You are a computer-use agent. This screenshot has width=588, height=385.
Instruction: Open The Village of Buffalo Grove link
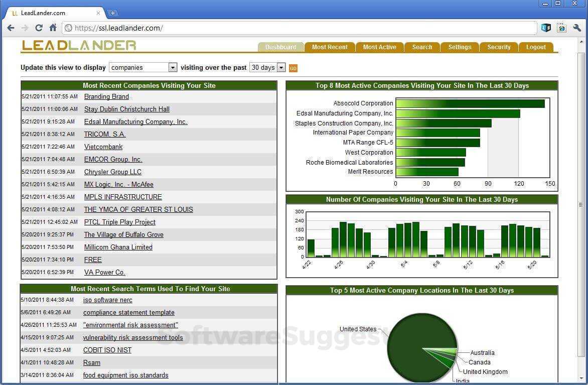[x=124, y=234]
